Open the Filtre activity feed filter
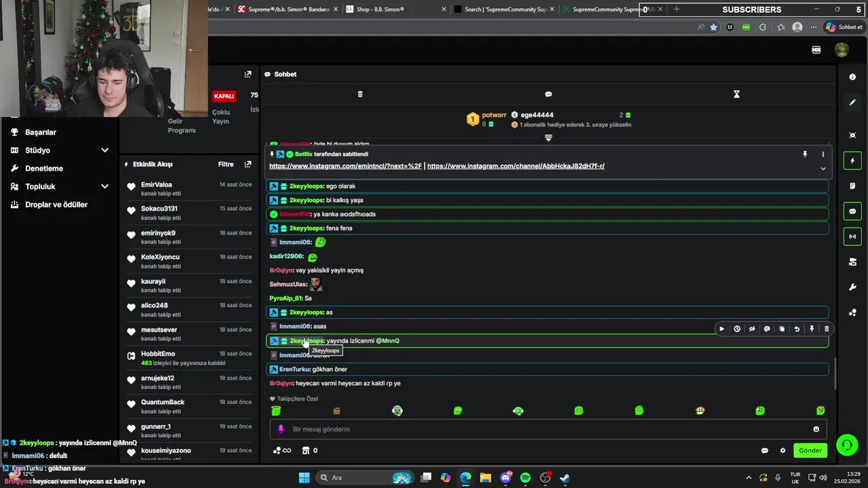The width and height of the screenshot is (868, 488). pos(226,164)
